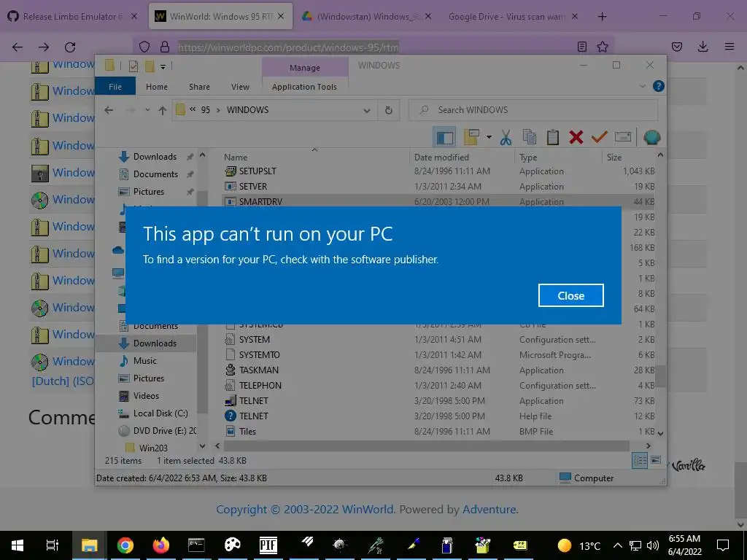Open pinned Documents in Quick access
Image resolution: width=747 pixels, height=560 pixels.
click(x=155, y=174)
